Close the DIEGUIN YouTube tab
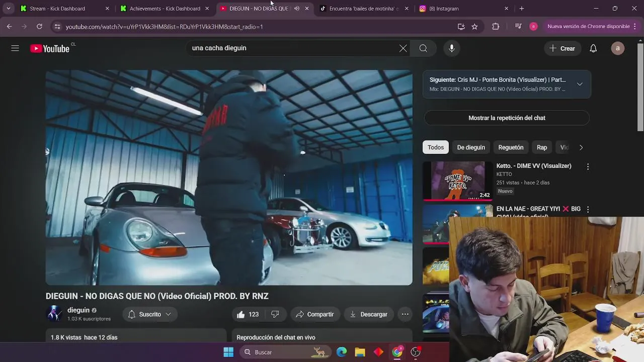 click(307, 9)
